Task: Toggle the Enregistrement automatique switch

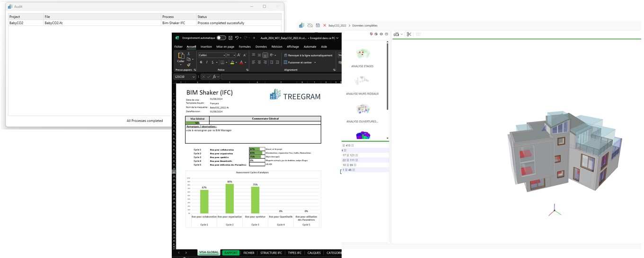Action: pyautogui.click(x=221, y=38)
